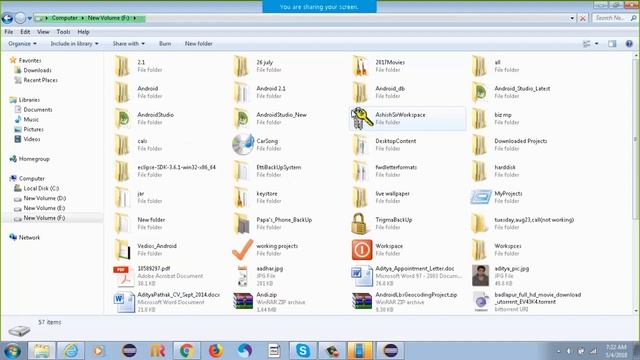Open the working projects checkmark icon
640x360 pixels.
click(x=242, y=249)
